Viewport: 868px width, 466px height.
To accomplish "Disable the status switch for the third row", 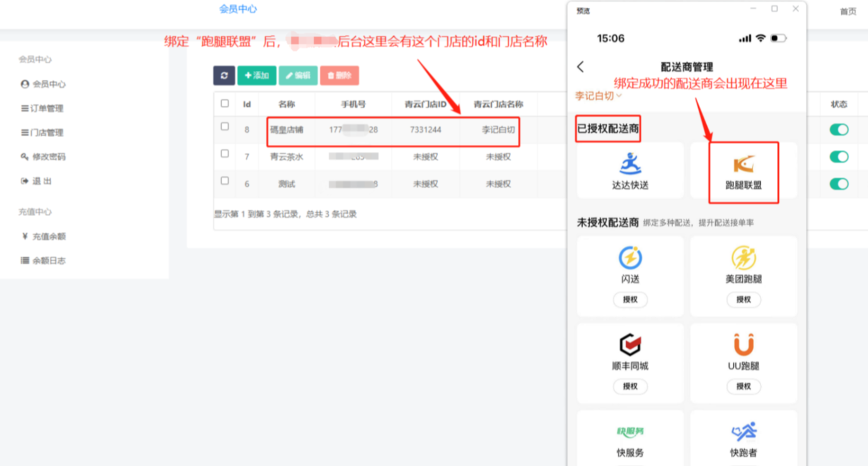I will click(x=839, y=184).
